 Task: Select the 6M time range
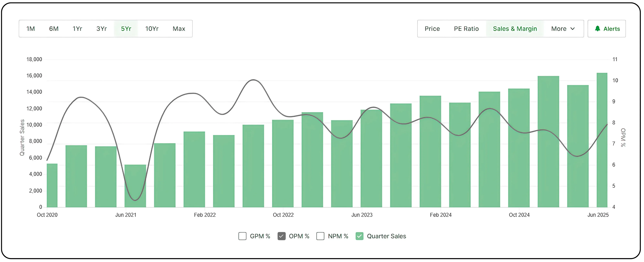(54, 28)
